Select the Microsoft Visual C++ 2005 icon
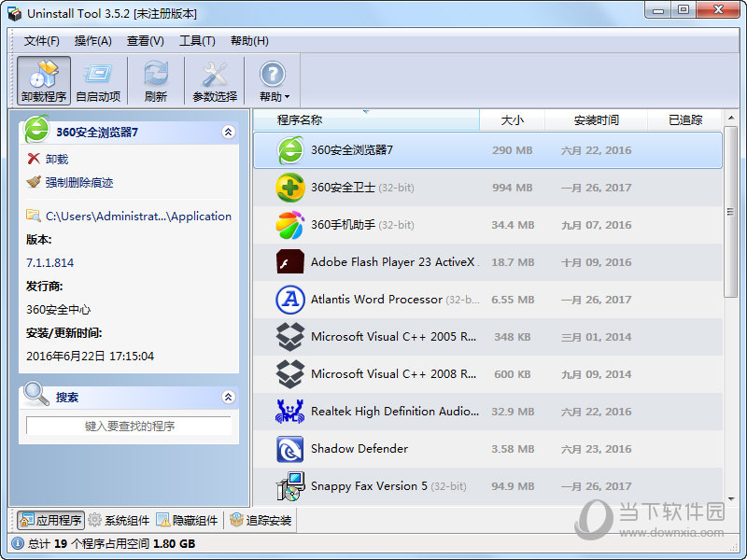The width and height of the screenshot is (747, 560). (x=289, y=337)
